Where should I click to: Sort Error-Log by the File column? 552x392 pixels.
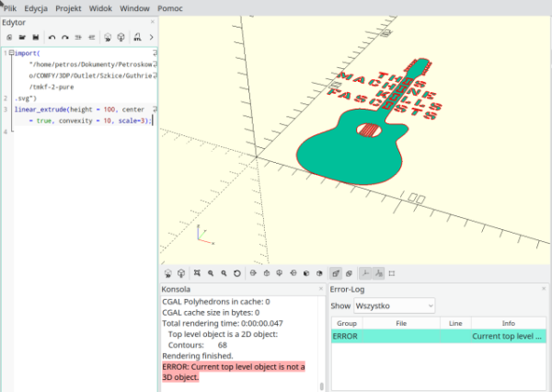click(401, 323)
